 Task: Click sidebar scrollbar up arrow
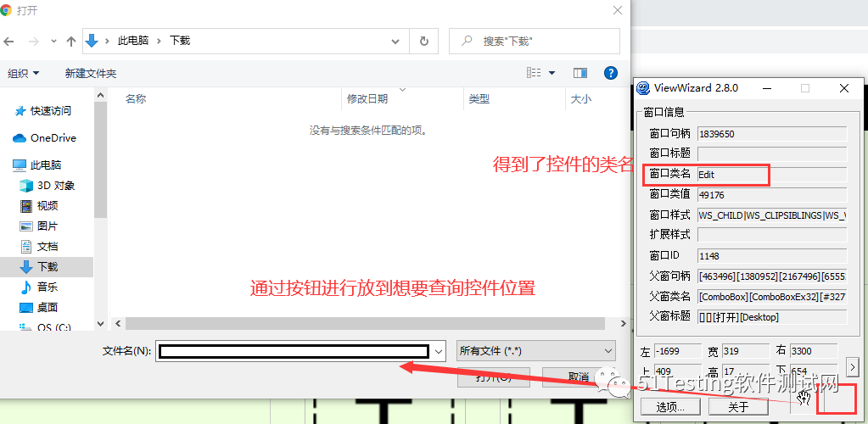[x=100, y=95]
